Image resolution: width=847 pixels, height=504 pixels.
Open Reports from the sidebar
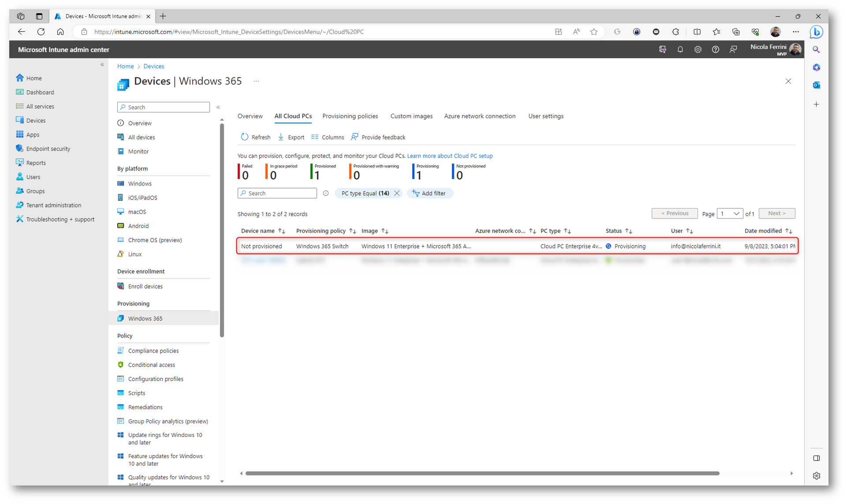36,163
